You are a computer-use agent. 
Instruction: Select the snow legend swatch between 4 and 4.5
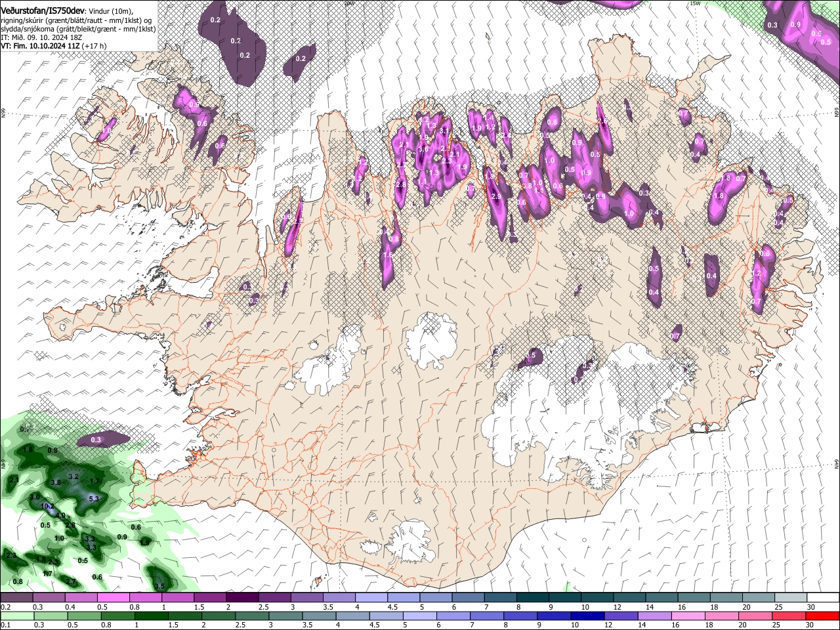371,598
